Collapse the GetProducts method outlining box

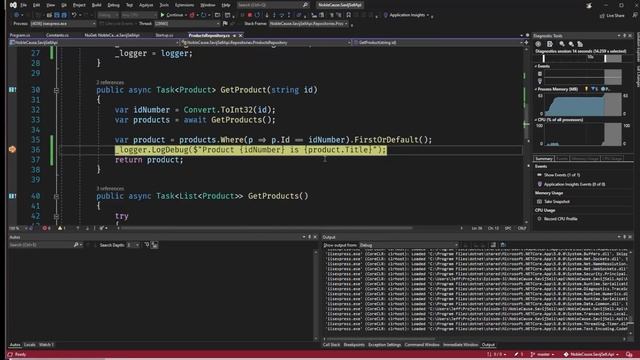(x=56, y=196)
